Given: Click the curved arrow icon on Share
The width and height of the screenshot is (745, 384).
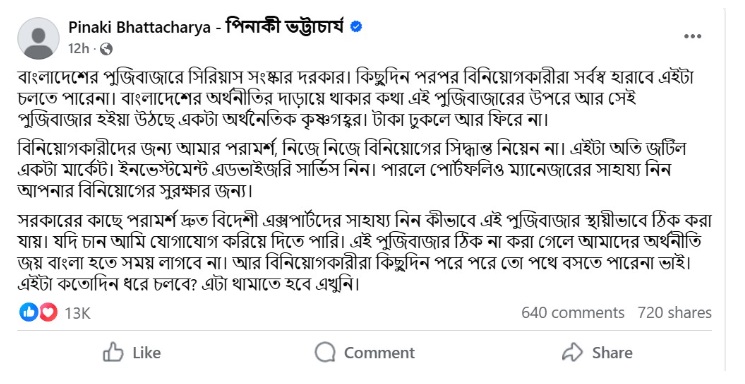Looking at the screenshot, I should [x=573, y=353].
